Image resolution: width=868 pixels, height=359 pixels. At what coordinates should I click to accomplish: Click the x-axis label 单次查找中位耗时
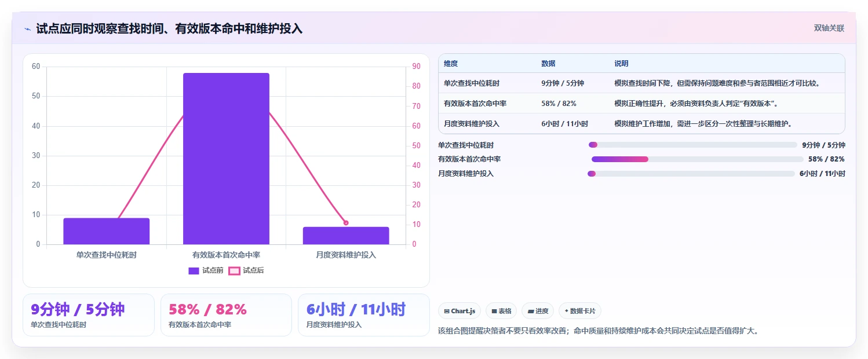click(107, 255)
